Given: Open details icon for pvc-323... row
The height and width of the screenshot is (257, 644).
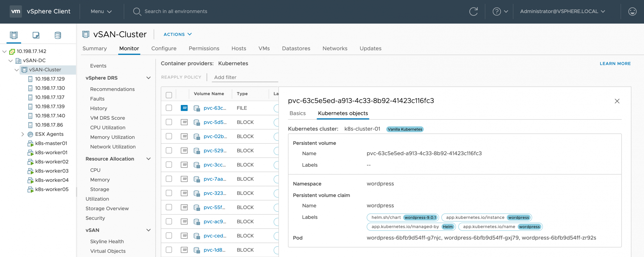Looking at the screenshot, I should [184, 193].
